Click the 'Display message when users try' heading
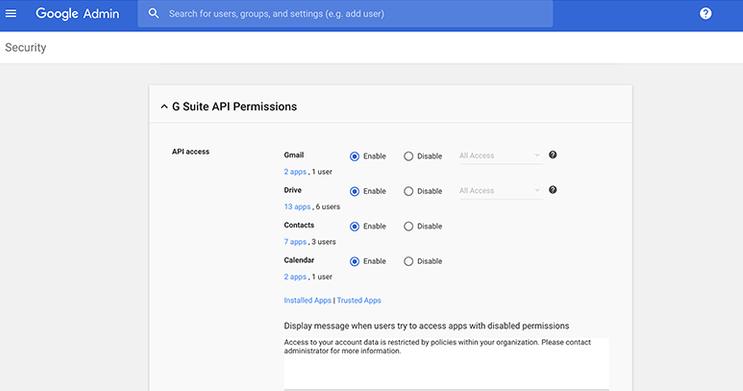Image resolution: width=743 pixels, height=391 pixels. click(x=426, y=326)
